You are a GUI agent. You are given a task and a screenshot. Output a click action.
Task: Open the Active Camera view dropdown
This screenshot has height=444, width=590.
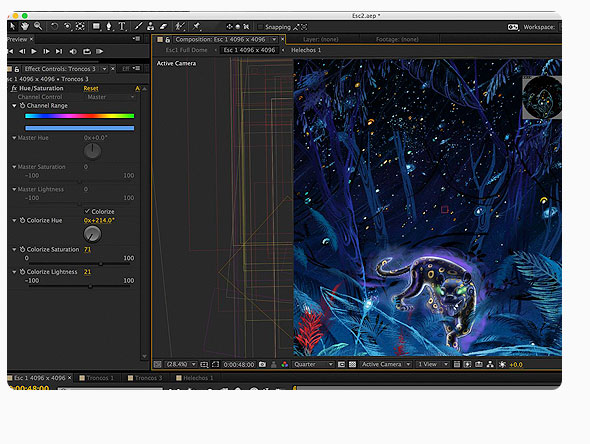tap(385, 364)
